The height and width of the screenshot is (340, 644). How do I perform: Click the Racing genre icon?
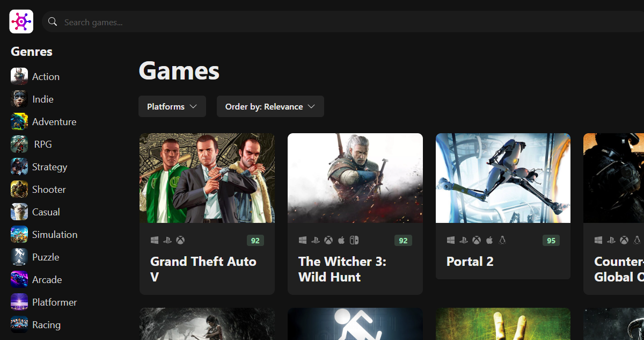pos(19,324)
